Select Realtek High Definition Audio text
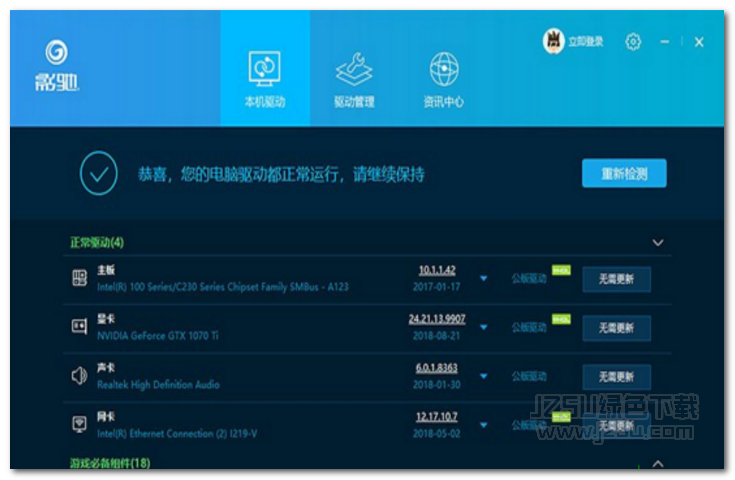 [x=158, y=384]
